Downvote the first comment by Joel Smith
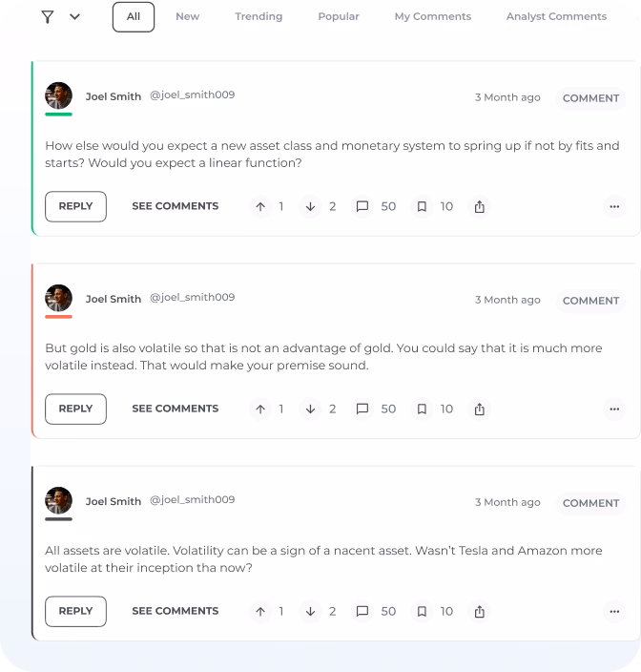 point(310,206)
